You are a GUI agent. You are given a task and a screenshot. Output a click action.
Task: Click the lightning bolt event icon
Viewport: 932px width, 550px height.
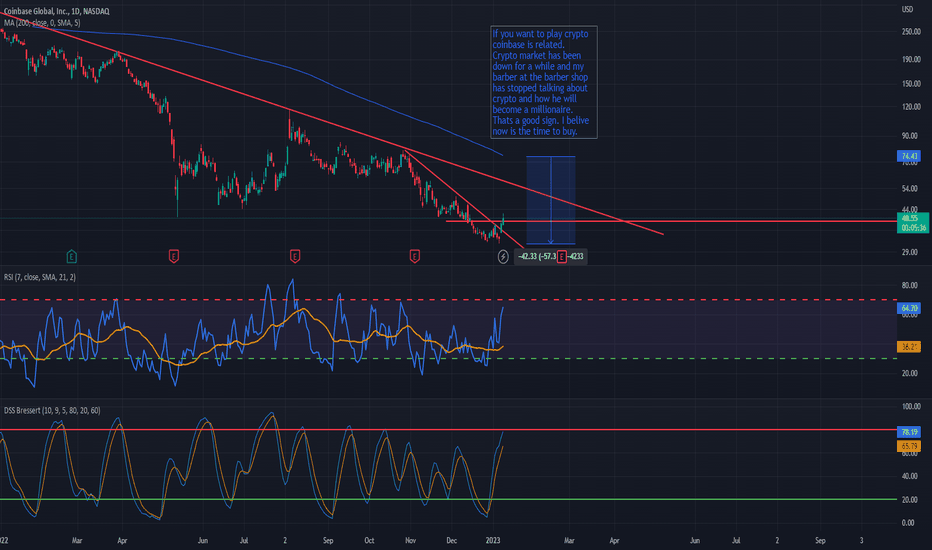503,256
